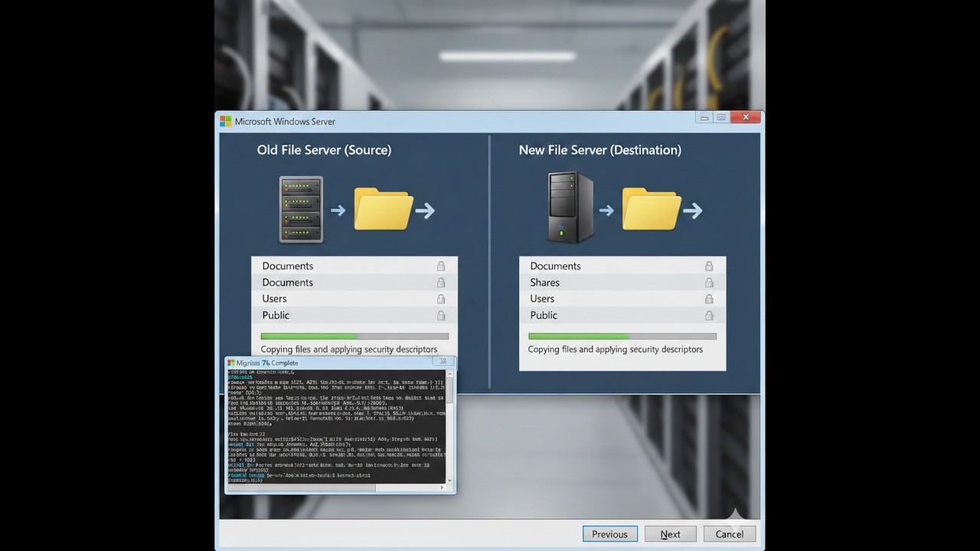Close the migration console window

pos(443,361)
